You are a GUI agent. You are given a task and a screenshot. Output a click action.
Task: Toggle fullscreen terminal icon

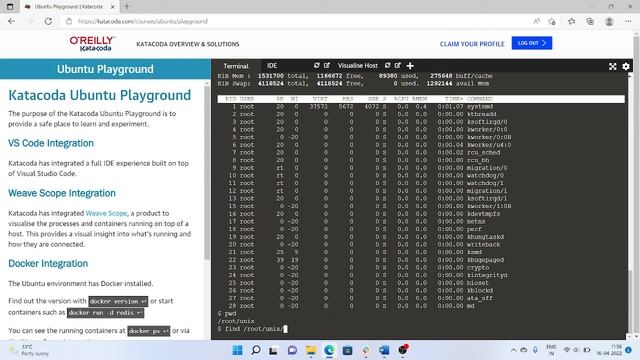(x=613, y=66)
